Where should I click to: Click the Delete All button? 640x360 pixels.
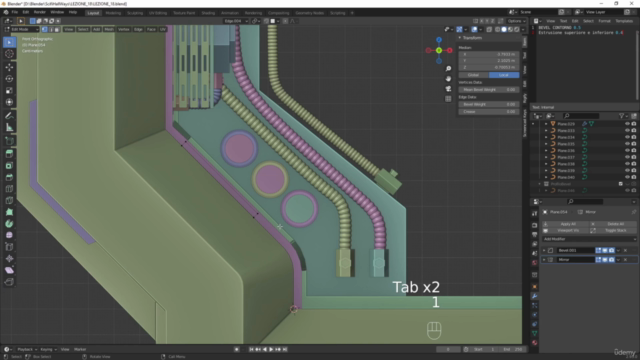[613, 224]
